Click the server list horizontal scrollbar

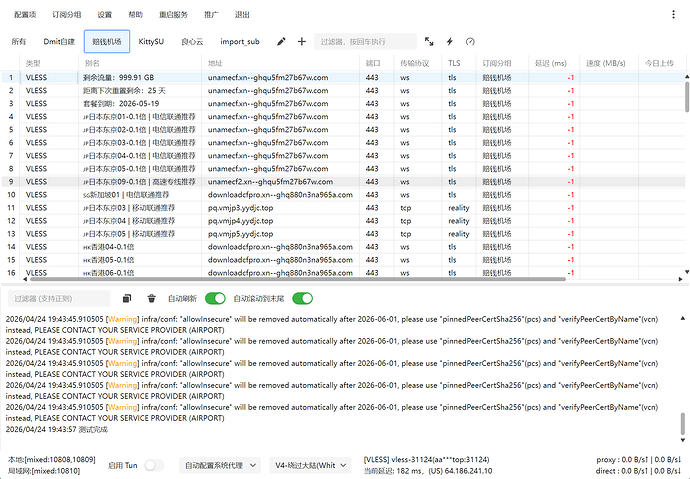[x=297, y=279]
